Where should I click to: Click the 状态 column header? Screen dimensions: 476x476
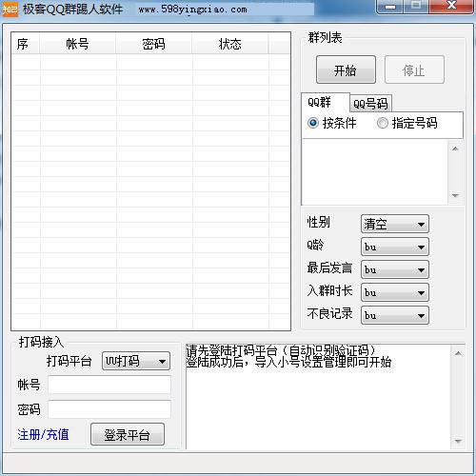(x=230, y=44)
